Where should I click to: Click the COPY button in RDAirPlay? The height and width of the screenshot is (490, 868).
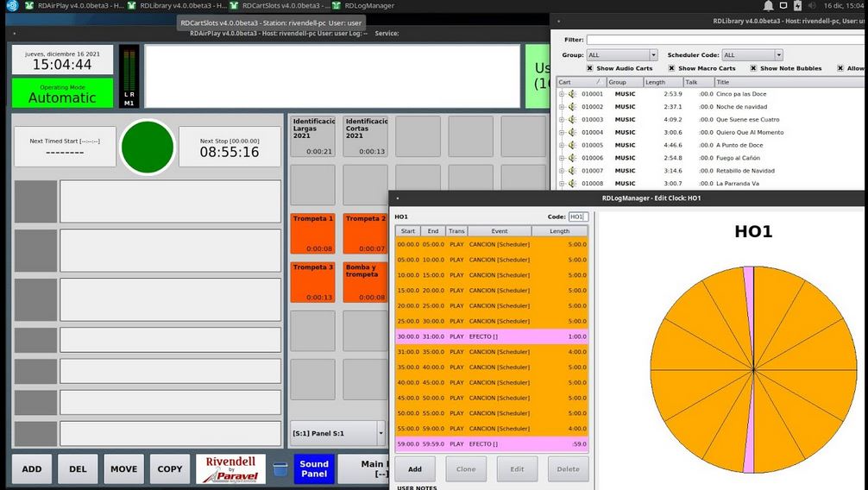pos(169,469)
